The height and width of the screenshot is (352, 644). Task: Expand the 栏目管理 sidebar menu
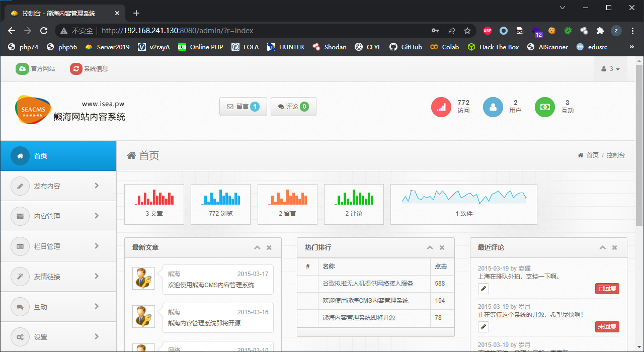(x=58, y=246)
